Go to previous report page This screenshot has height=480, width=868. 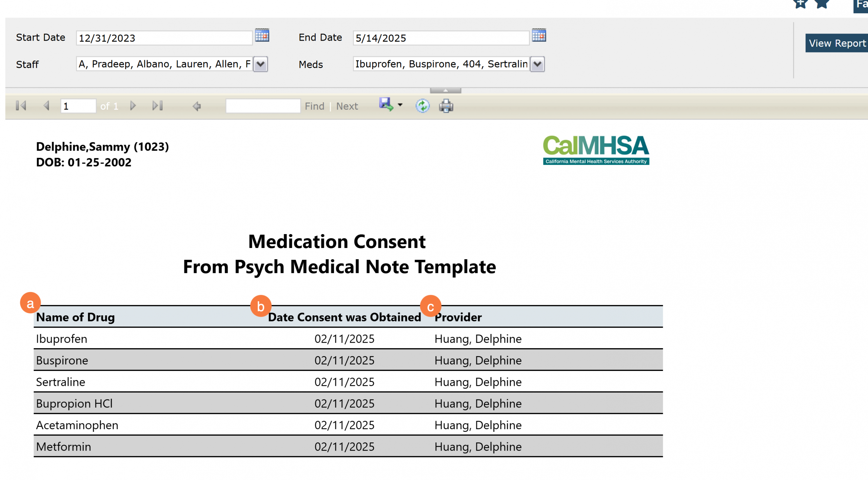click(46, 106)
